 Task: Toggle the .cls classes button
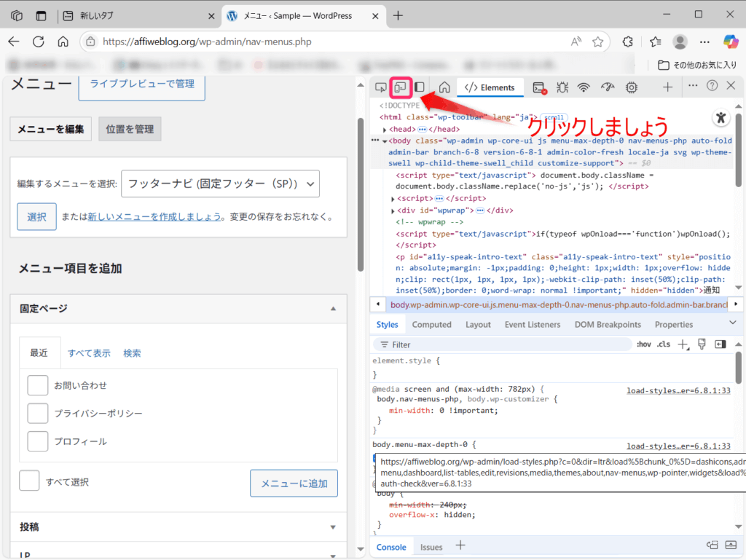click(664, 344)
